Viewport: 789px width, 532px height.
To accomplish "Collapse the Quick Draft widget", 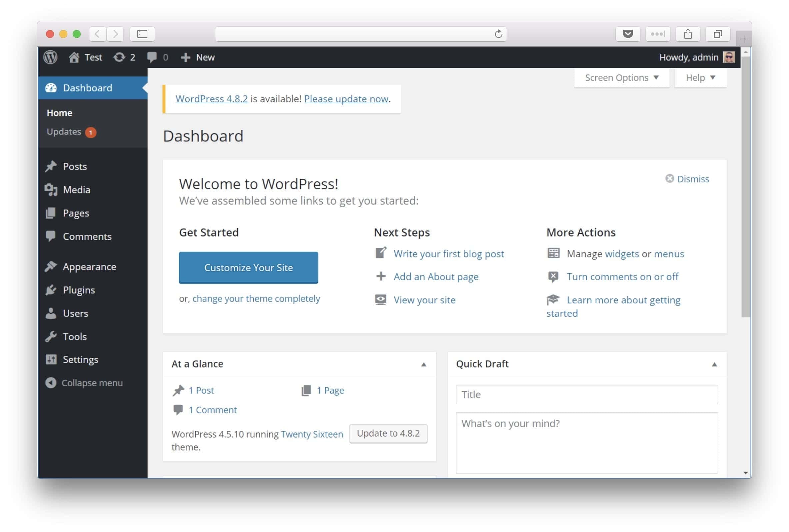I will coord(714,364).
